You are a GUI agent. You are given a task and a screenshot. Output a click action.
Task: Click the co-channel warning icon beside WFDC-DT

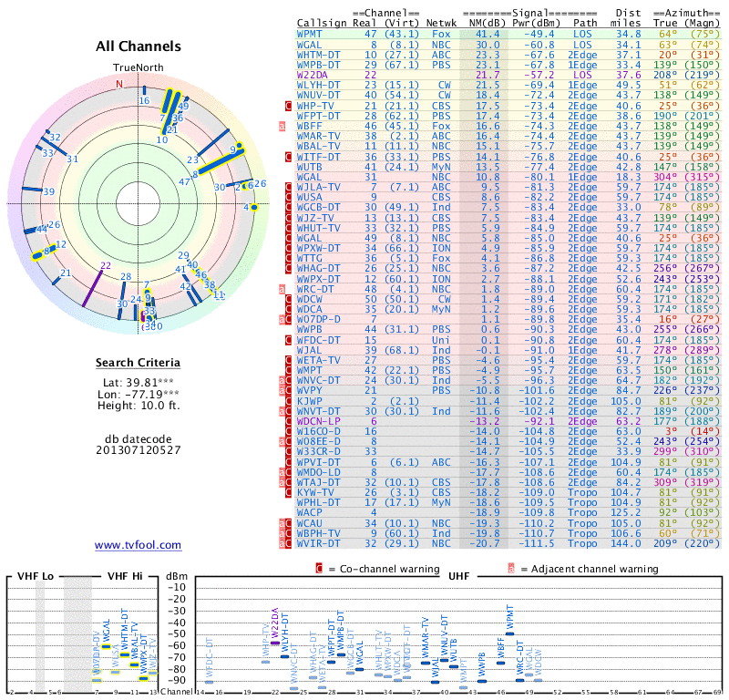pyautogui.click(x=289, y=339)
